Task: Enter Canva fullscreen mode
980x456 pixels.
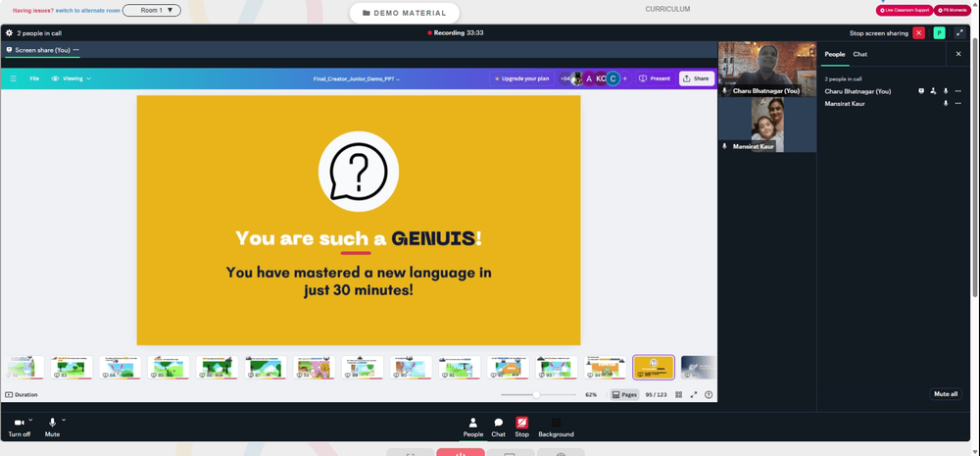Action: coord(693,394)
